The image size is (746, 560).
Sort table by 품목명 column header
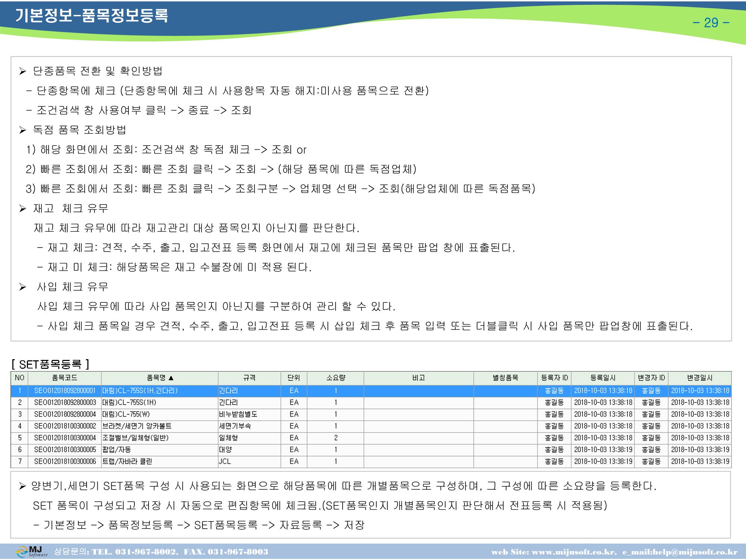point(160,378)
